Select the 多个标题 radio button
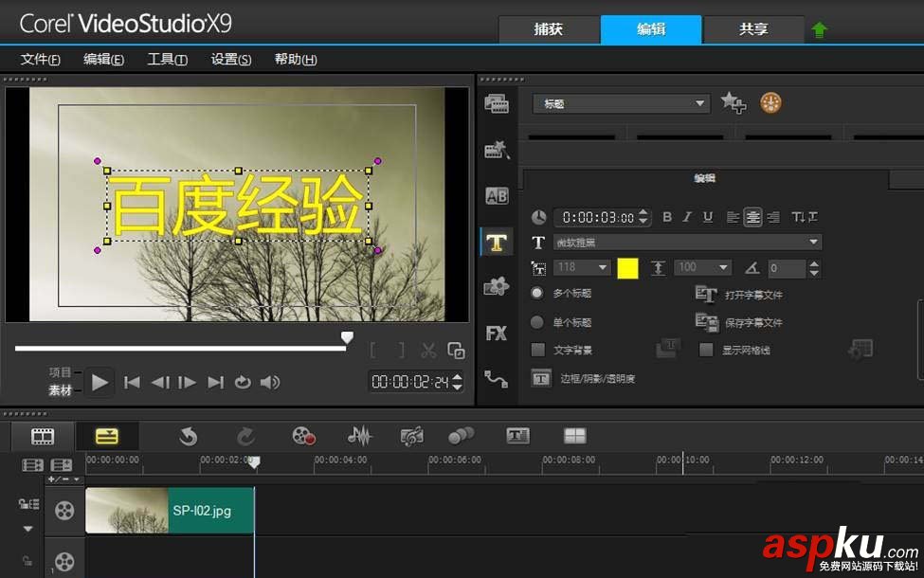Image resolution: width=924 pixels, height=578 pixels. pos(537,293)
